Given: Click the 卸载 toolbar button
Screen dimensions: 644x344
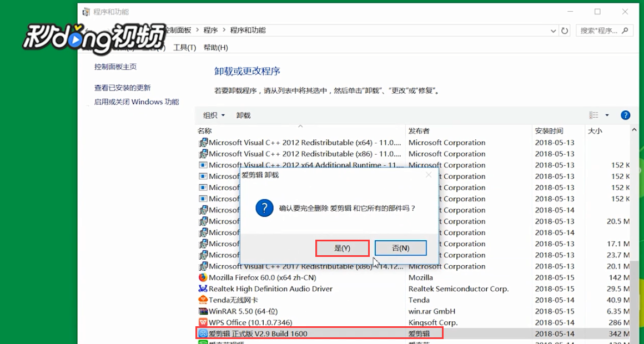Looking at the screenshot, I should point(244,115).
